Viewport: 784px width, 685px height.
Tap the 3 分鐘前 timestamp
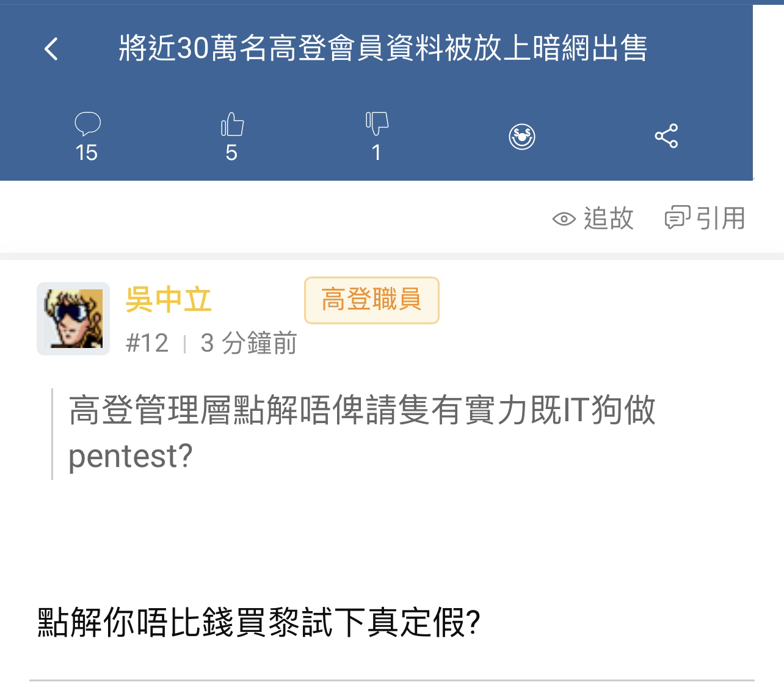(249, 343)
